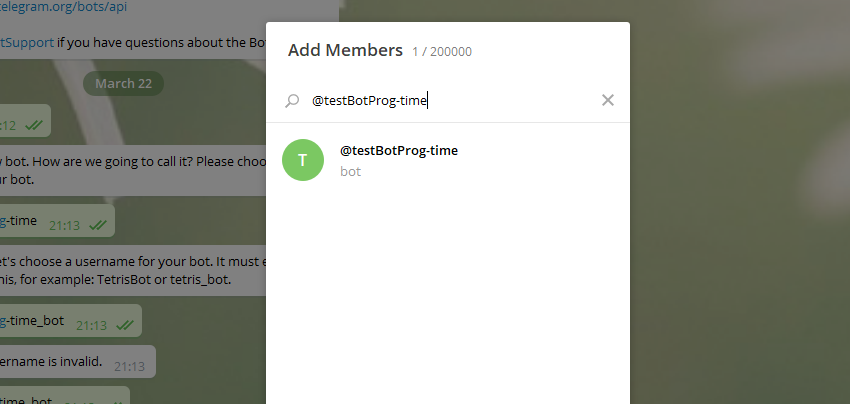Click double check marks on the "g-time_bot" message
Image resolution: width=850 pixels, height=404 pixels.
click(x=125, y=325)
